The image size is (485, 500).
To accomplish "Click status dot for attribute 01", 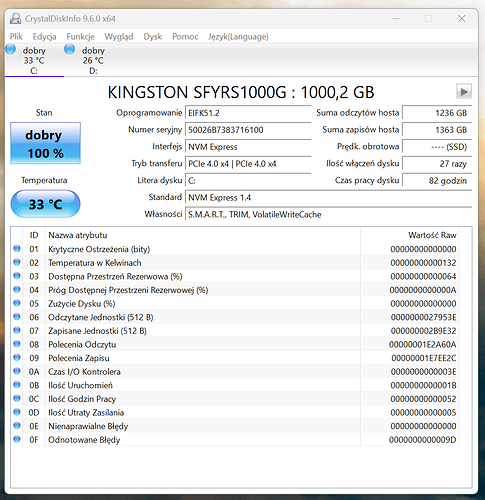I will [x=17, y=249].
